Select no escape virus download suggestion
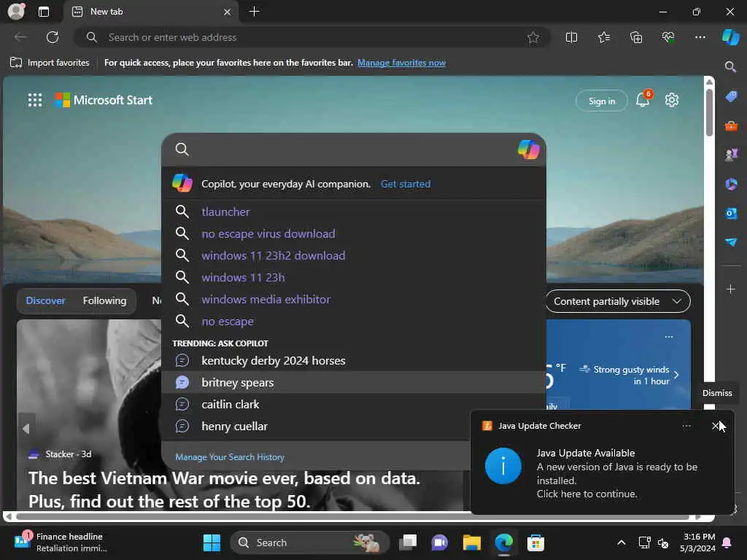 (x=354, y=233)
